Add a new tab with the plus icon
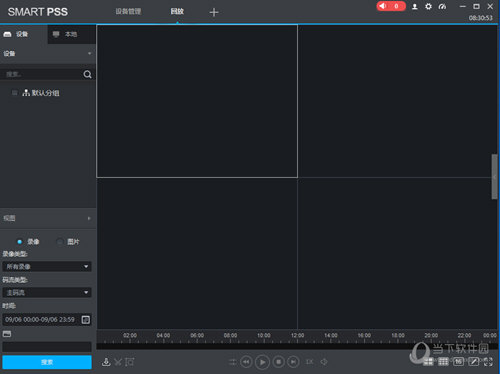 click(214, 12)
